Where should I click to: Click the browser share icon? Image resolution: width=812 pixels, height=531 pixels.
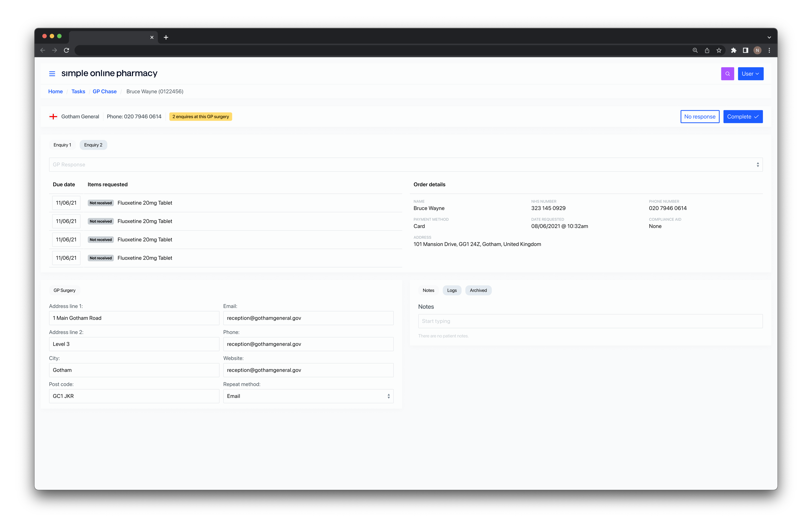[x=707, y=51]
